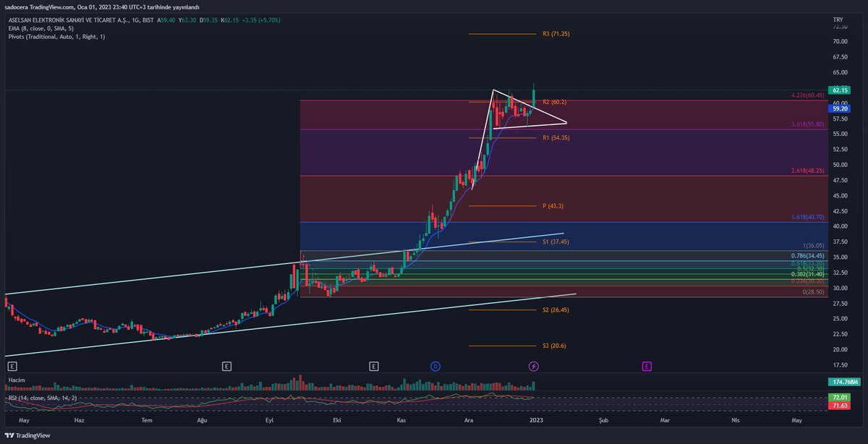Click the E earnings marker nearest Kas
868x444 pixels.
point(373,366)
